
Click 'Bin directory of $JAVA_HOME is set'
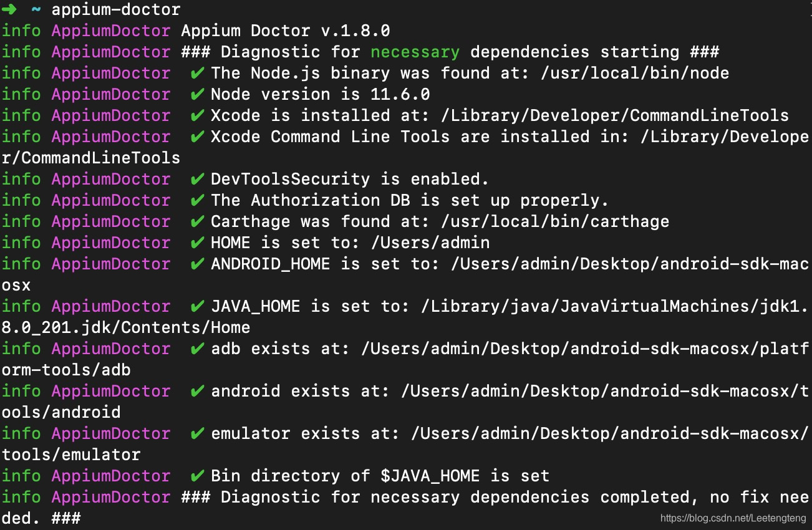click(x=380, y=476)
